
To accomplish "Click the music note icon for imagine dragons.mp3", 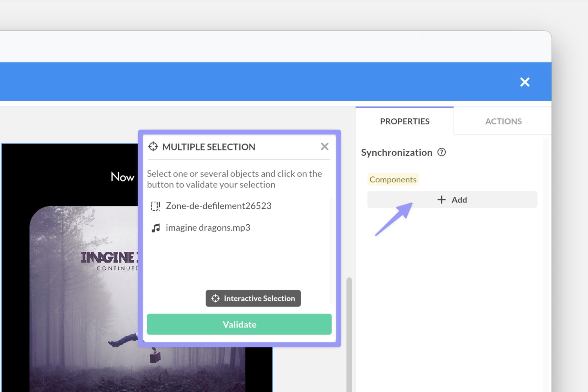I will (x=156, y=228).
